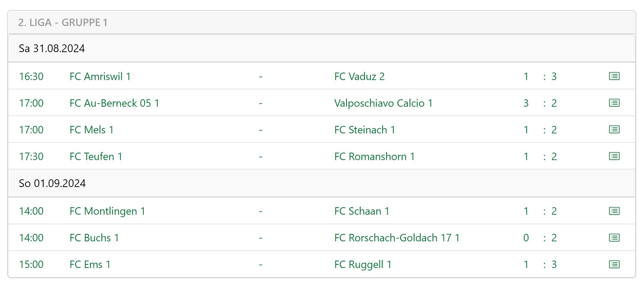Screen dimensions: 644x286
Task: Click the FC Ruggell 1 link
Action: [x=363, y=264]
